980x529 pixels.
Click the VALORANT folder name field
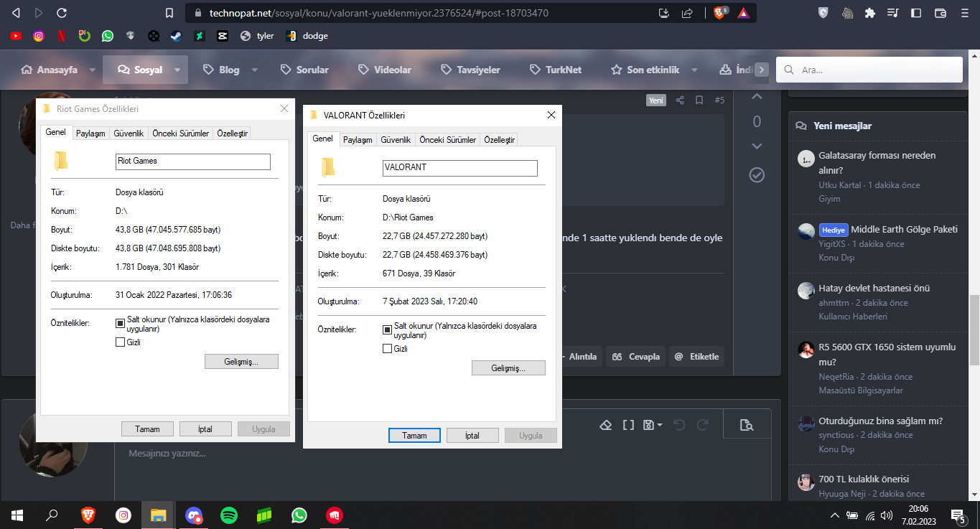click(x=460, y=168)
